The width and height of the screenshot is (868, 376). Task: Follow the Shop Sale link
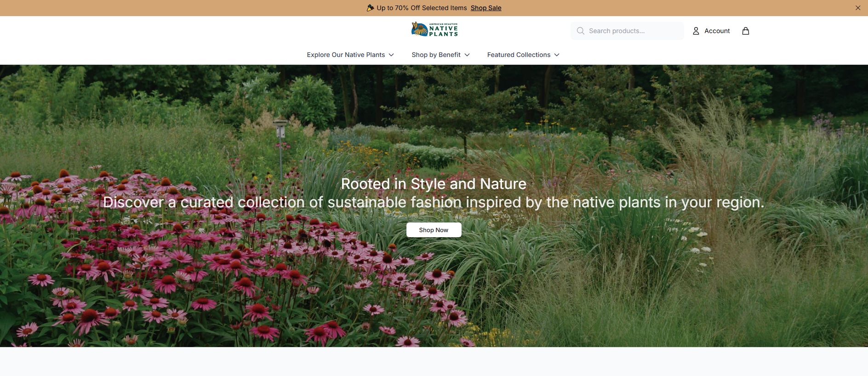coord(486,8)
